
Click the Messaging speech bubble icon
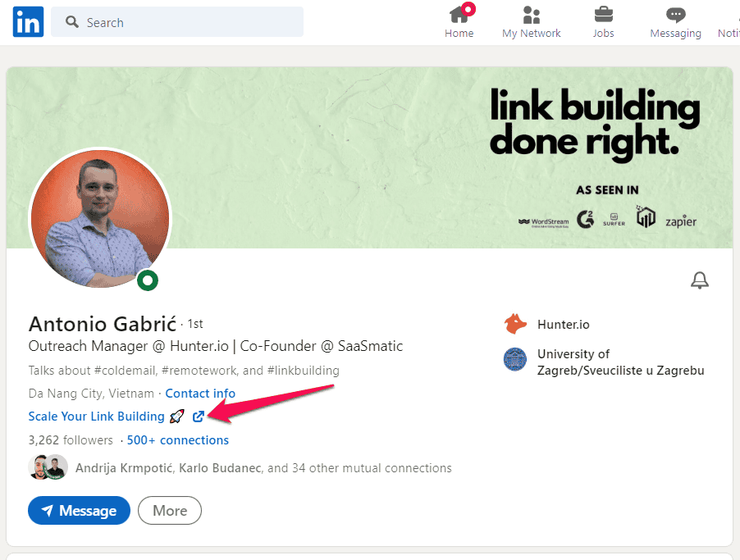tap(675, 15)
